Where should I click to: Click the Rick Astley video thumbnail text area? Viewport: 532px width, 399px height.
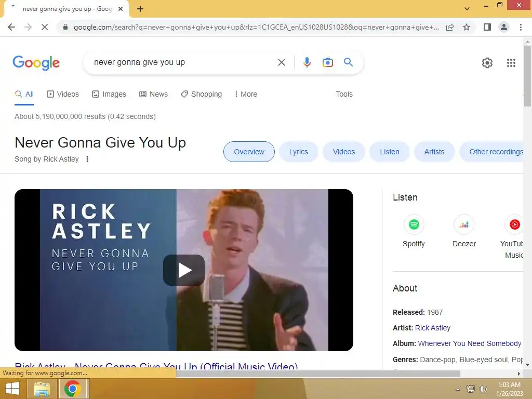(101, 237)
